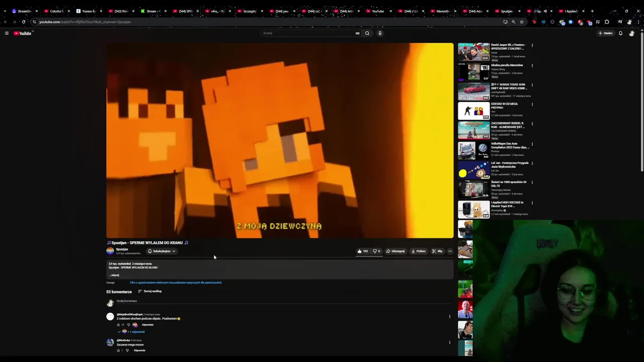Open 'DZIECKO W CS! MEGA PRZYPAŁ' title
Screen dimensions: 644x362
pyautogui.click(x=504, y=106)
